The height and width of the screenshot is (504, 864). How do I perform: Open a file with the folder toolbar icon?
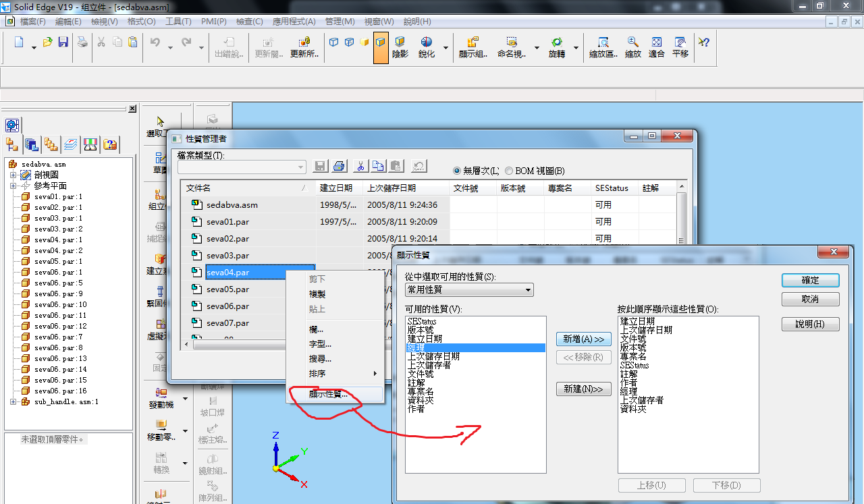click(x=47, y=43)
